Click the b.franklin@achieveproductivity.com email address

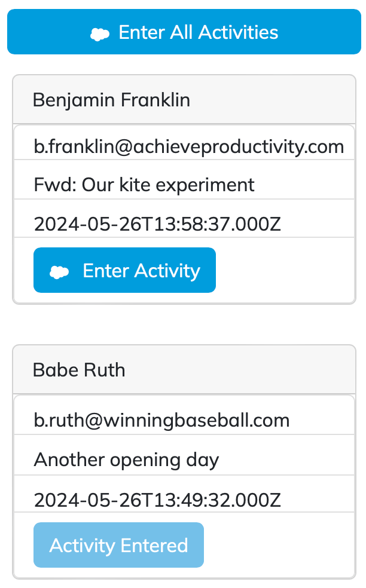[x=189, y=146]
